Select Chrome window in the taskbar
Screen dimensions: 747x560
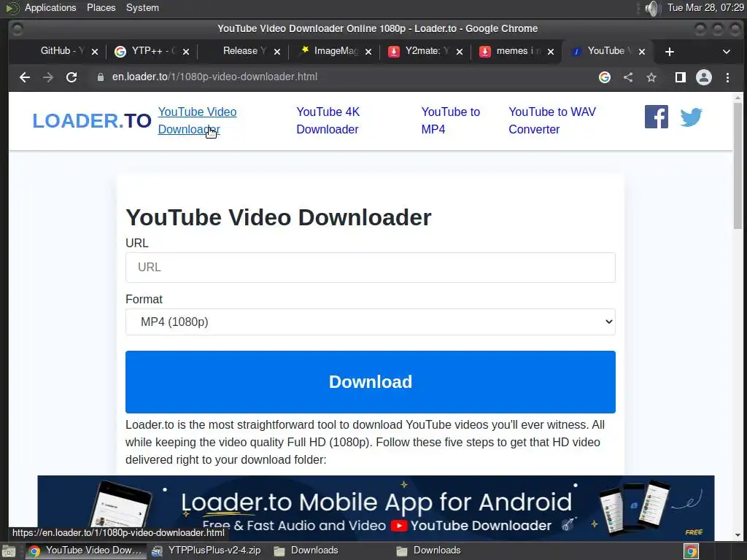(x=85, y=551)
